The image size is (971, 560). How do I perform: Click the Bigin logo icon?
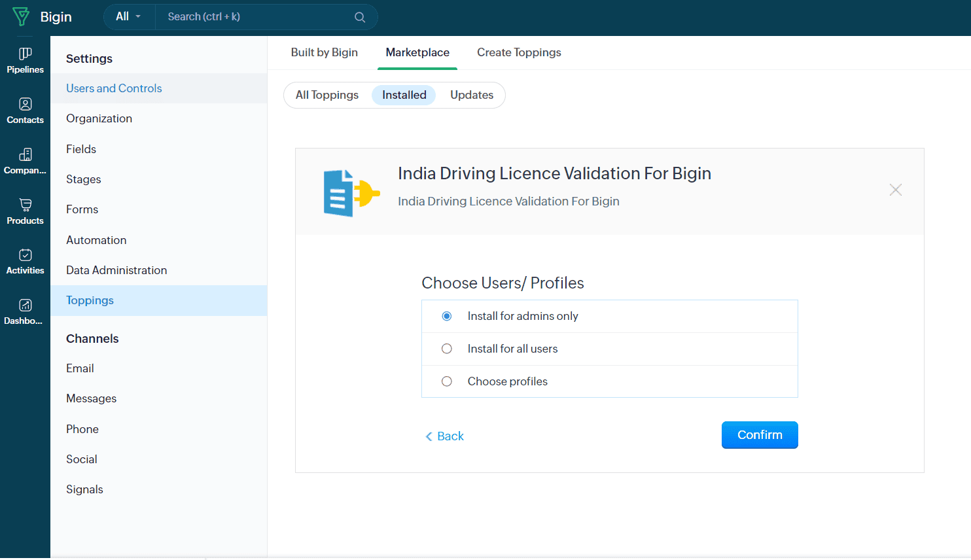tap(21, 16)
